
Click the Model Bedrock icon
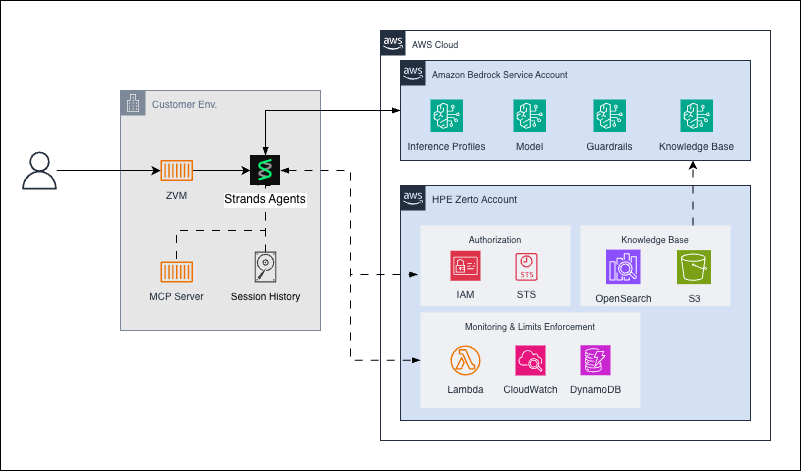click(529, 116)
